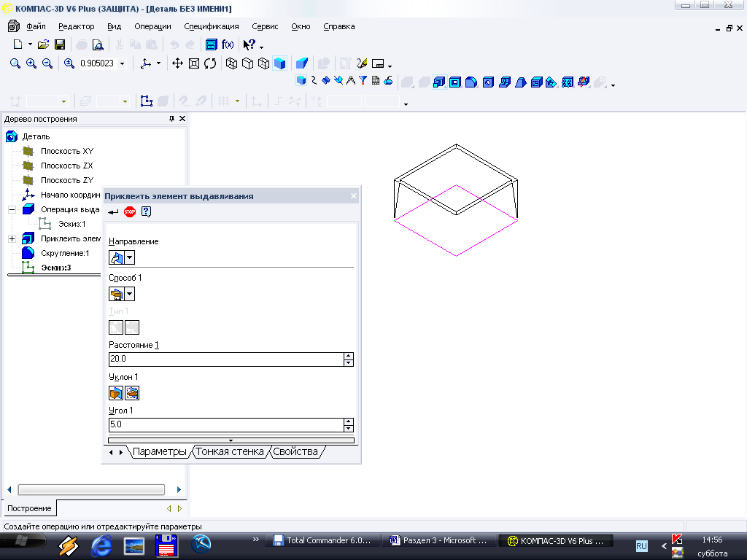
Task: Open the Спецификация menu
Action: (x=212, y=27)
